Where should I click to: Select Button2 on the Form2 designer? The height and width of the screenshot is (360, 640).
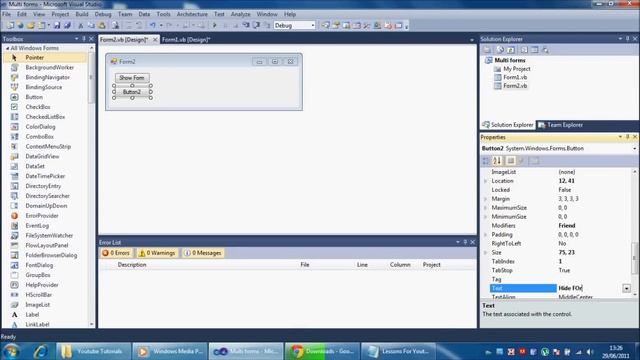tap(132, 92)
